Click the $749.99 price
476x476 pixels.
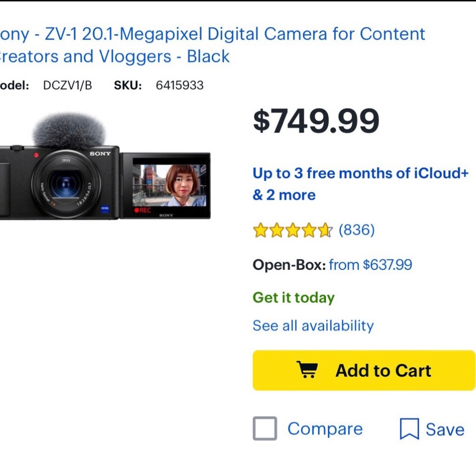(316, 120)
